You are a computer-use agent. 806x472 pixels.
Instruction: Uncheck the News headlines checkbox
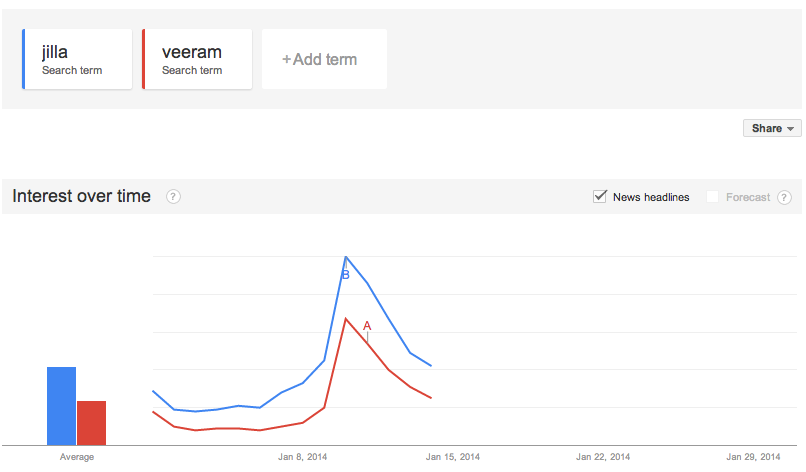(x=600, y=197)
